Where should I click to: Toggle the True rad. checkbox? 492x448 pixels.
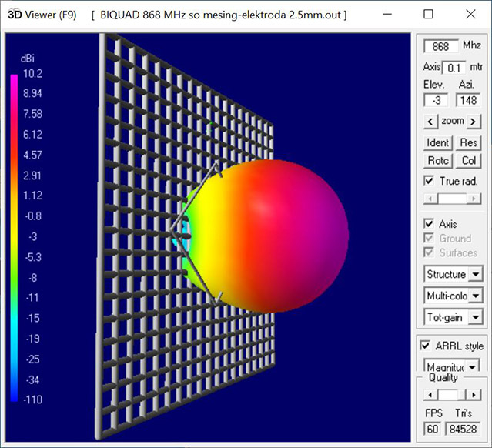coord(430,181)
